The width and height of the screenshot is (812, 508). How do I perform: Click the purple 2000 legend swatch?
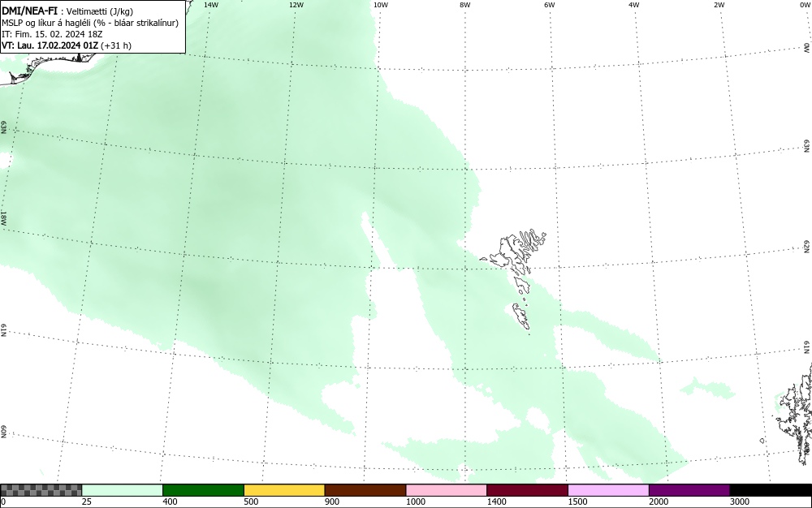tap(689, 490)
